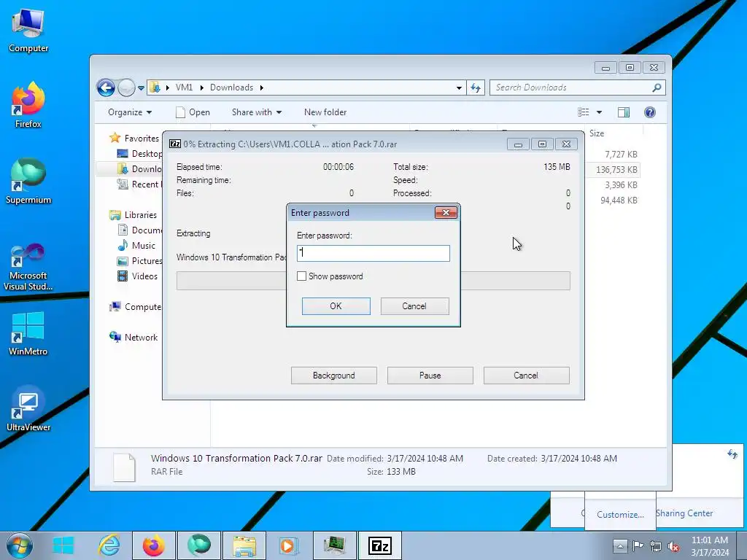
Task: Send the extraction to Background
Action: 334,376
